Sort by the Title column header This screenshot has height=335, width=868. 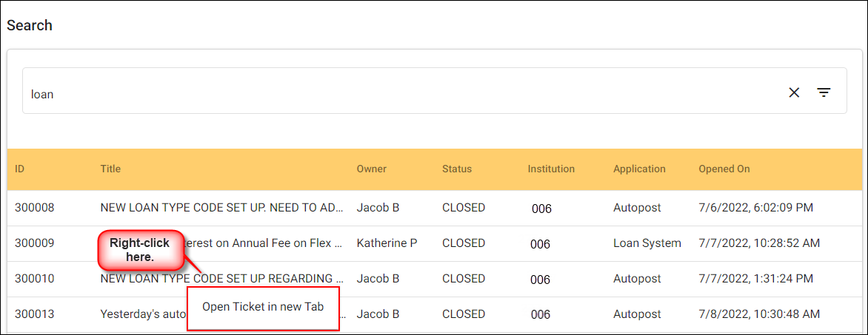(110, 169)
